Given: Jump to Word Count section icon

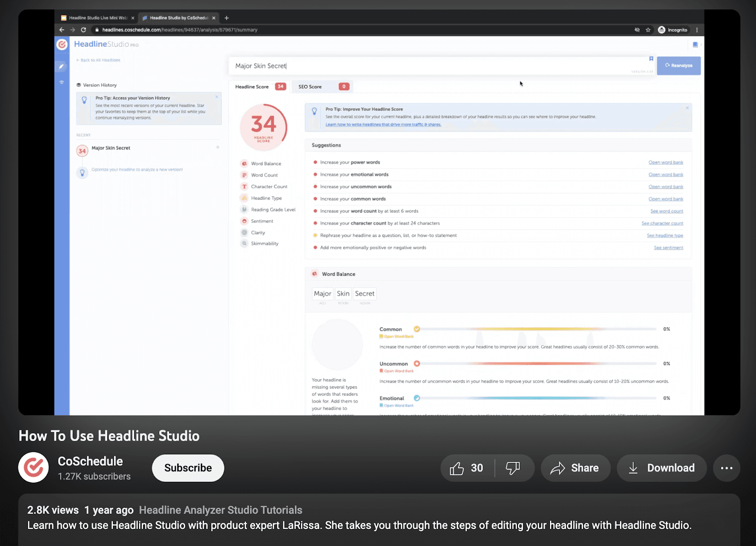Looking at the screenshot, I should tap(244, 175).
